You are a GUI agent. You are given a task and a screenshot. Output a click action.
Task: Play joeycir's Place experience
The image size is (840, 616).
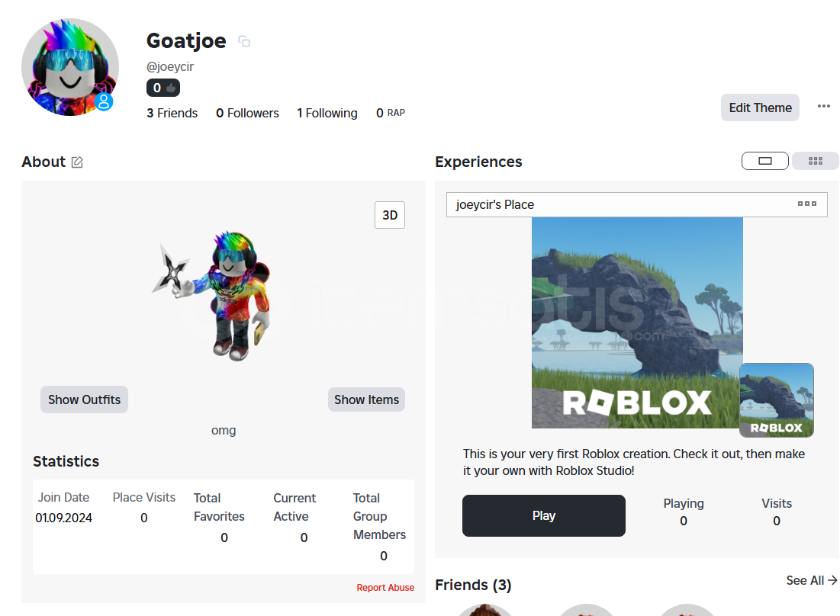[x=544, y=515]
